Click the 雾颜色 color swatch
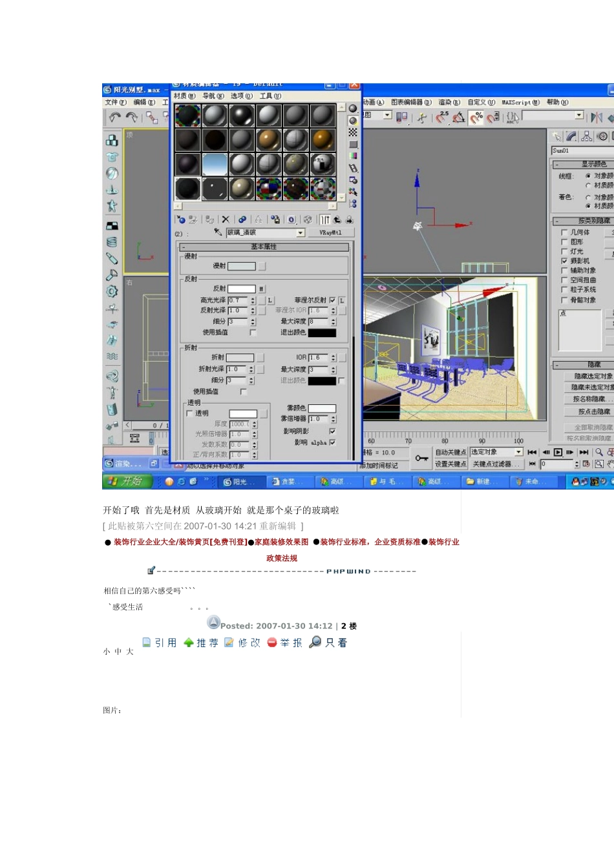614x868 pixels. [322, 408]
